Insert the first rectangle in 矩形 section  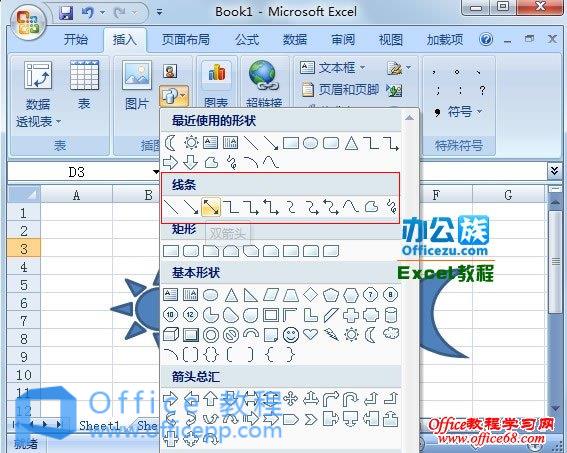click(171, 251)
